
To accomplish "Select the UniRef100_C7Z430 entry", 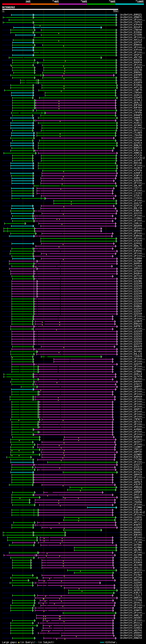I will coord(131,198).
